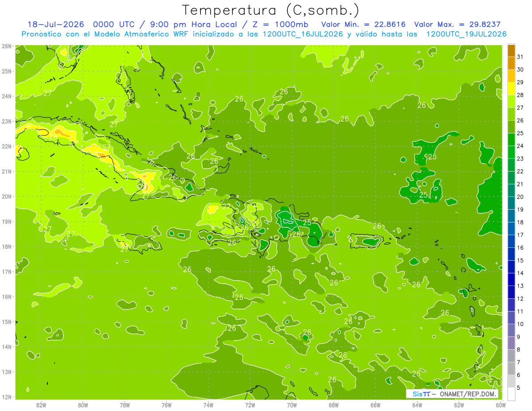Click the "26N" latitude axis label

6,46
